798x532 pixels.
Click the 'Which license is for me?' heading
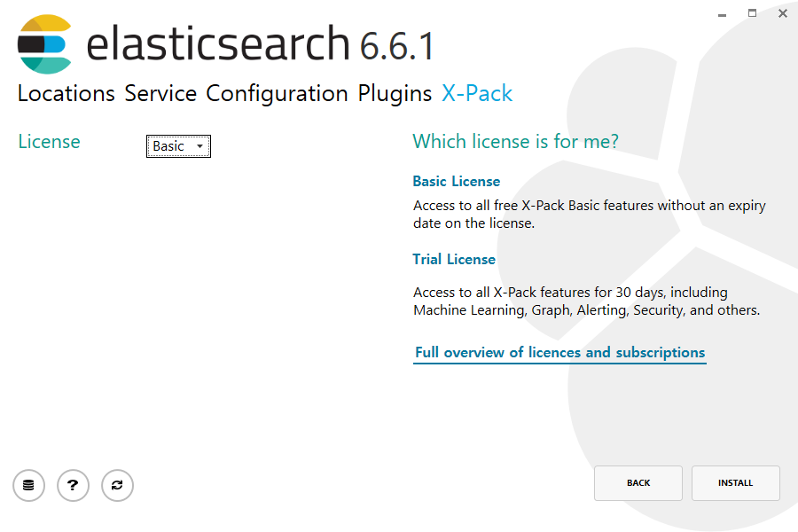click(x=515, y=142)
